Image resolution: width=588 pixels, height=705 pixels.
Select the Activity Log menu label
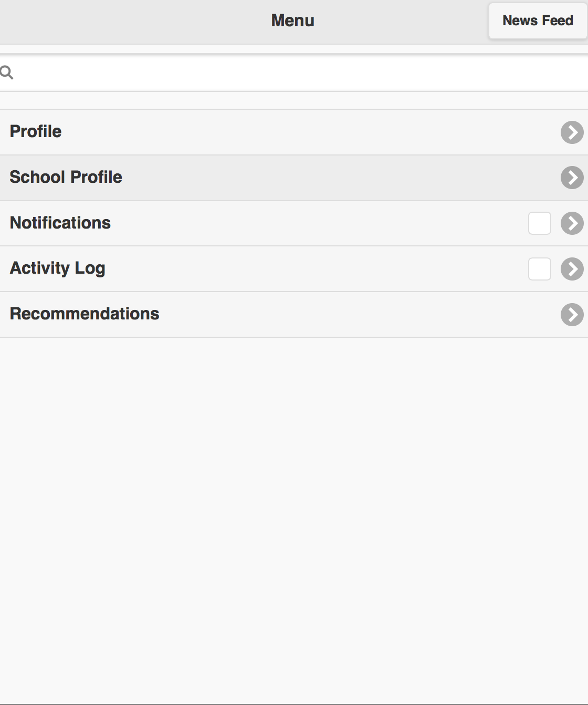click(x=58, y=268)
